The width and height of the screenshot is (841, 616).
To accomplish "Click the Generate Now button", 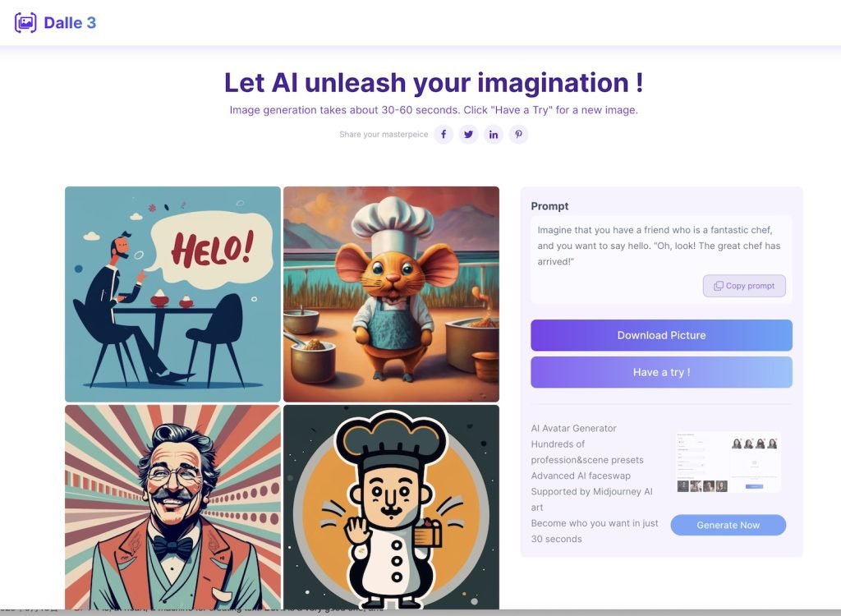I will coord(728,525).
